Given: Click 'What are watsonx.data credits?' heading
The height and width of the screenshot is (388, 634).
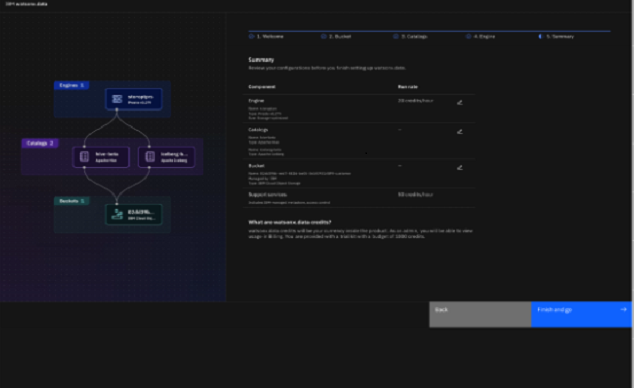Looking at the screenshot, I should pos(290,222).
